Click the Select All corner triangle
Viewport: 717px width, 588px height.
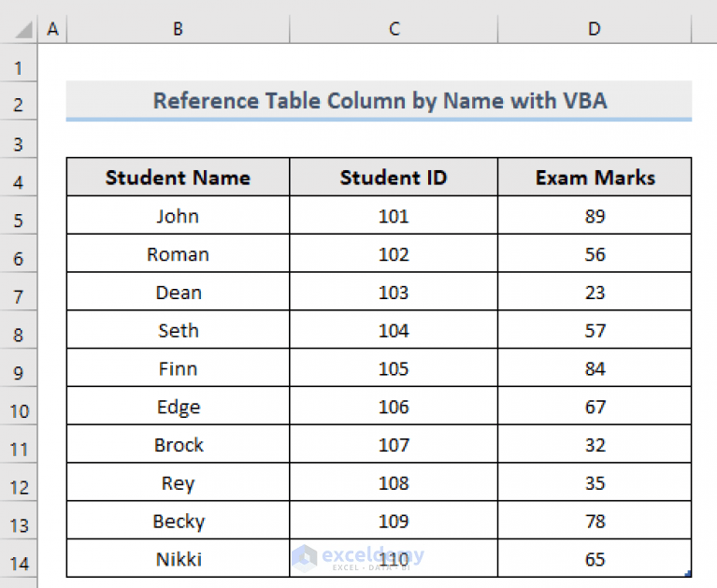(x=23, y=30)
